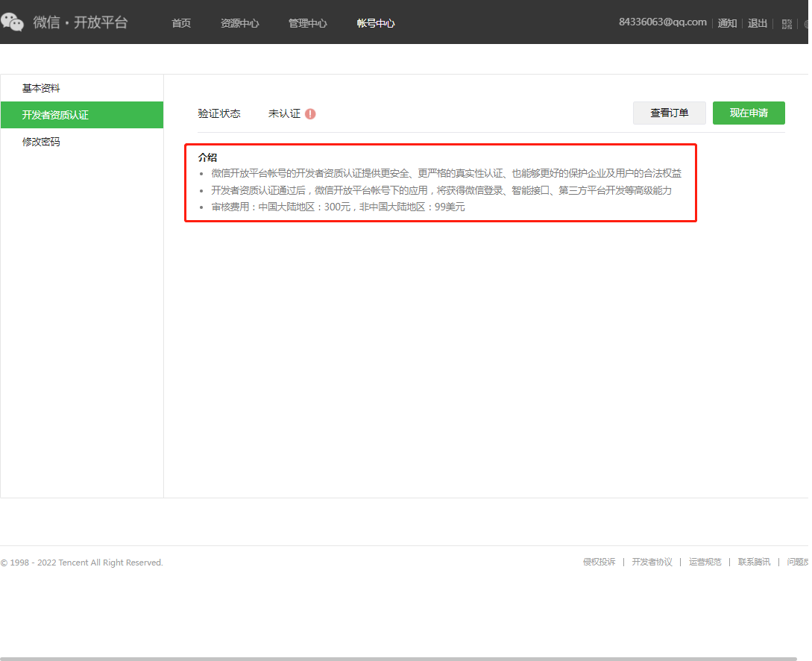Click the WeChat logo icon
The width and height of the screenshot is (812, 661).
click(x=13, y=22)
